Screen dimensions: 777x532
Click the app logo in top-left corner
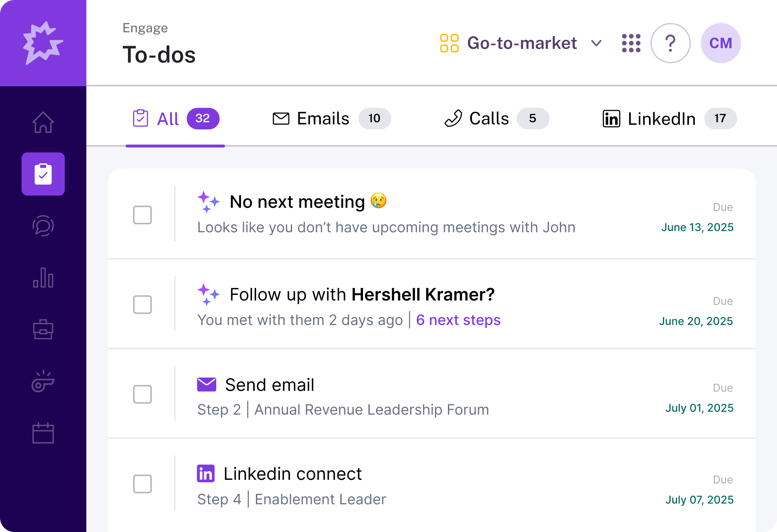(x=43, y=43)
